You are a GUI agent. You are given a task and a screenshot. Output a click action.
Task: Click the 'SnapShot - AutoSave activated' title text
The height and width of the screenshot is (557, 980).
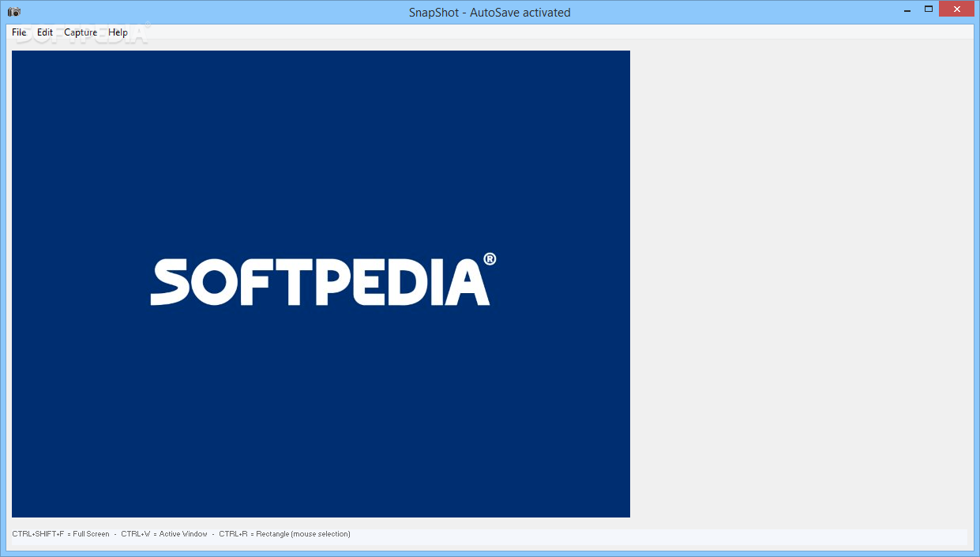(490, 12)
